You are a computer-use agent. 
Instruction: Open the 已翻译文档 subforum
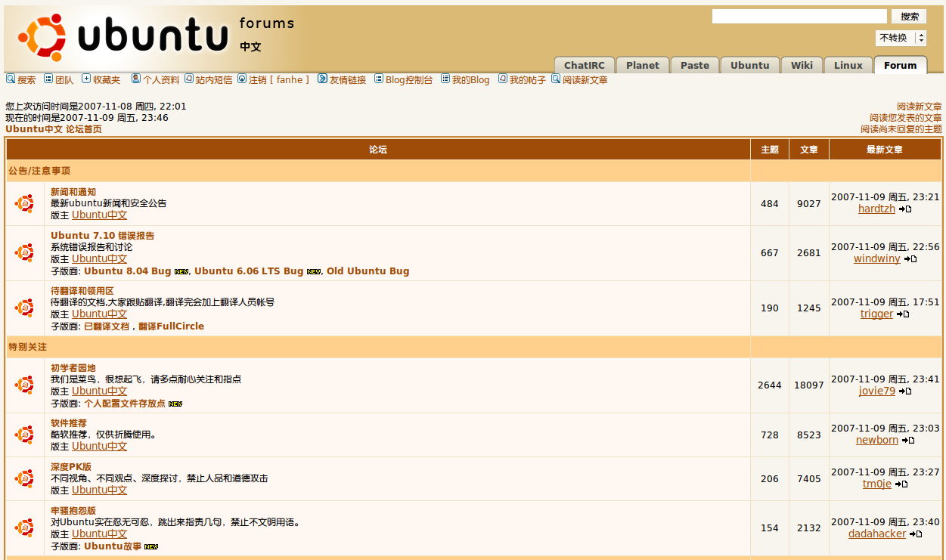click(x=106, y=326)
